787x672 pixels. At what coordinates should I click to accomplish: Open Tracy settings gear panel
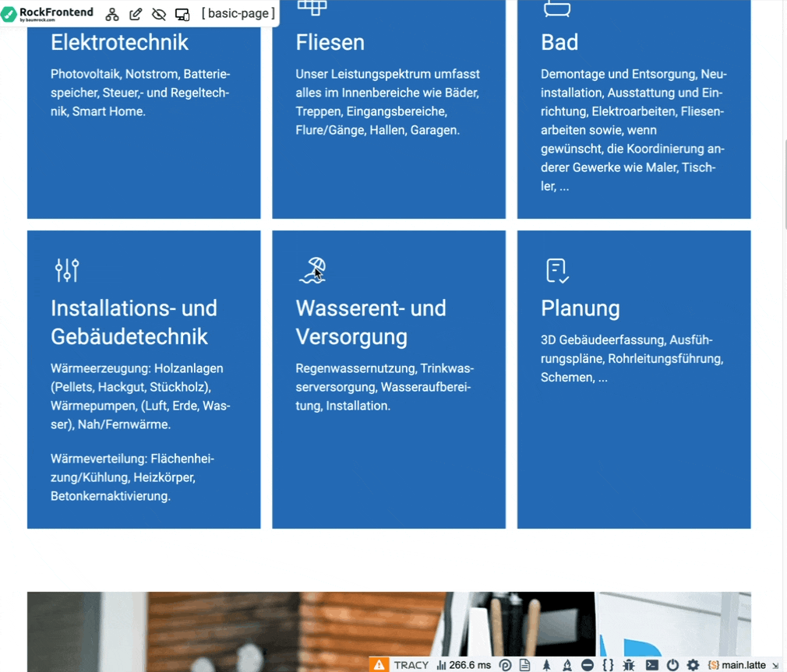[x=693, y=665]
